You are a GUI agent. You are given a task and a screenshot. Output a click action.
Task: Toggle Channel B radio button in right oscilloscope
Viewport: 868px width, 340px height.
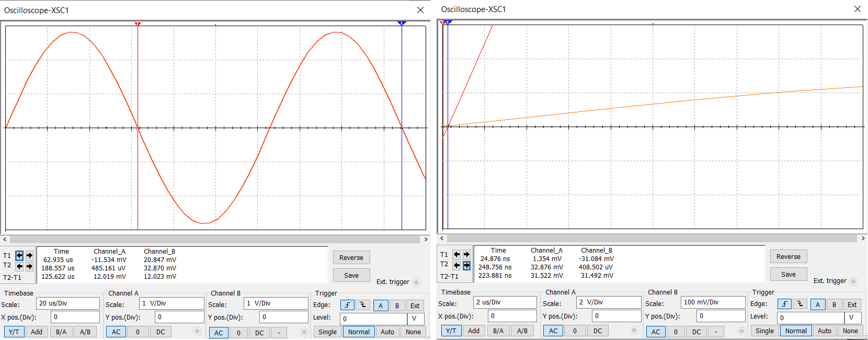(741, 331)
